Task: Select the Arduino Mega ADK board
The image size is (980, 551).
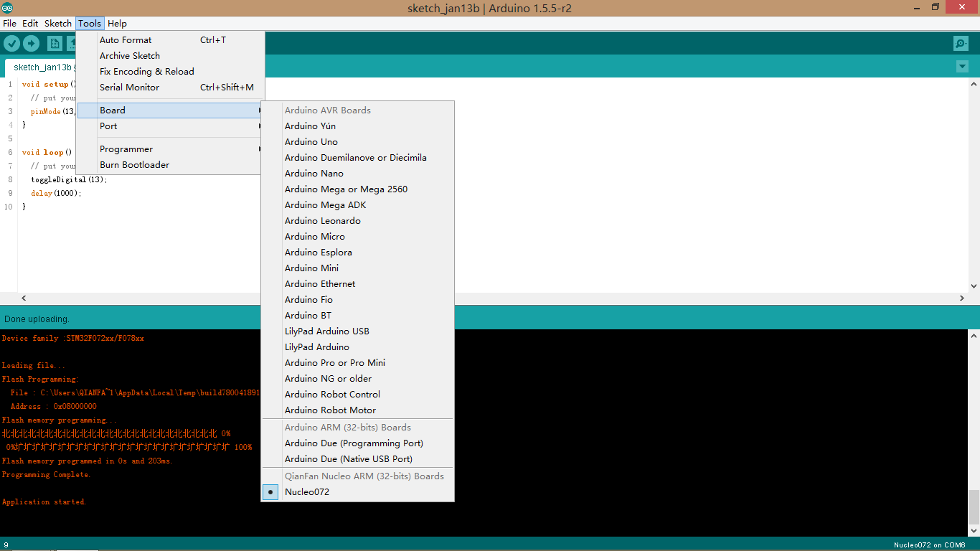Action: (x=358, y=205)
